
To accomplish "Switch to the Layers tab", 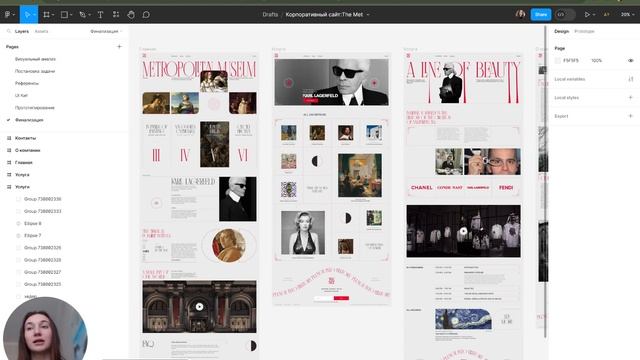I will coord(22,31).
